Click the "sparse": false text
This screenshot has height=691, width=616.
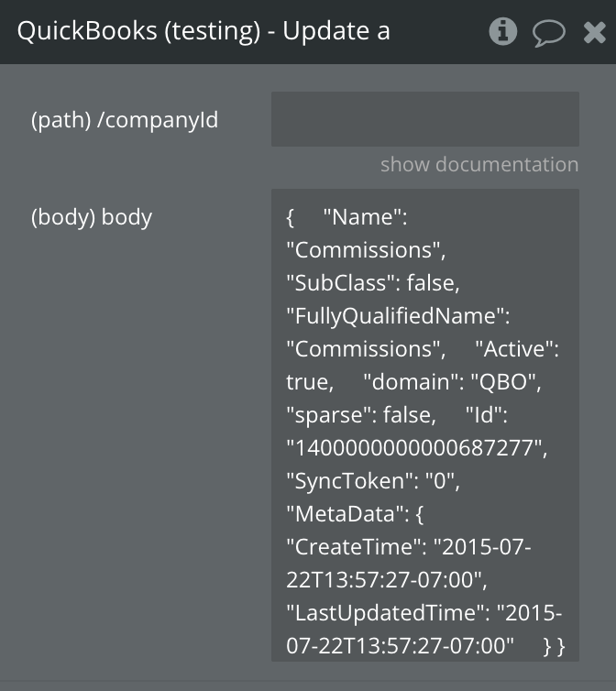click(x=359, y=415)
